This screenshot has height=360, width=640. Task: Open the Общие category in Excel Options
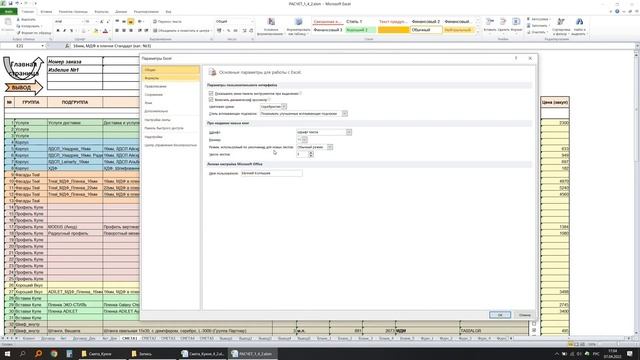[171, 70]
